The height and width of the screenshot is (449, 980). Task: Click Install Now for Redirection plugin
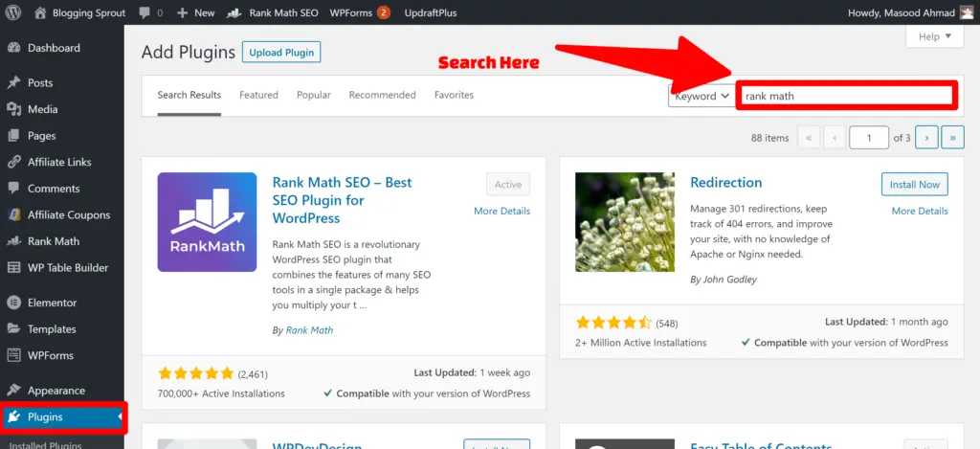[914, 185]
